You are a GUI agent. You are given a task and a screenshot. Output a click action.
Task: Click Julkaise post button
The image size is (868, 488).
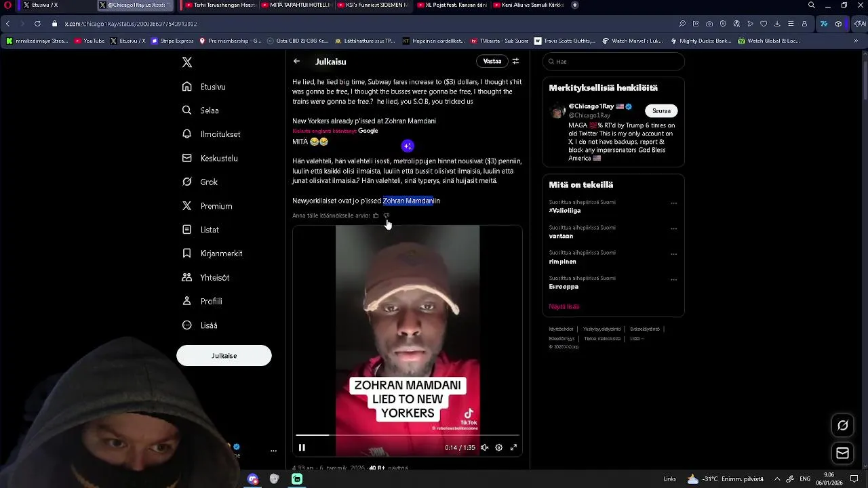(x=224, y=355)
